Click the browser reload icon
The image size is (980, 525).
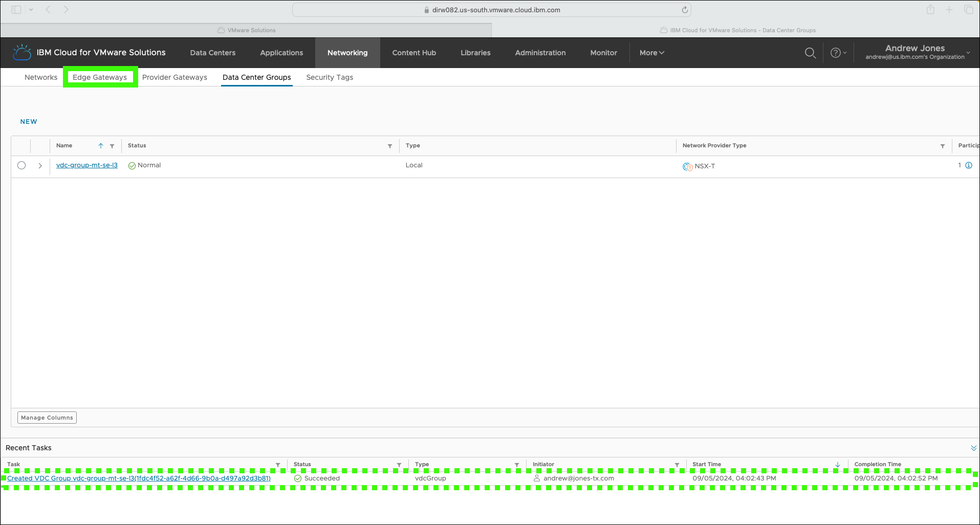pyautogui.click(x=685, y=10)
